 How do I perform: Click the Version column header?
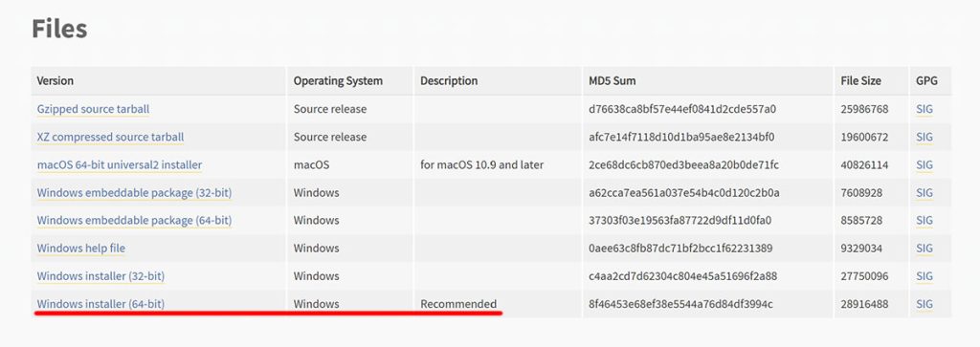click(x=55, y=81)
